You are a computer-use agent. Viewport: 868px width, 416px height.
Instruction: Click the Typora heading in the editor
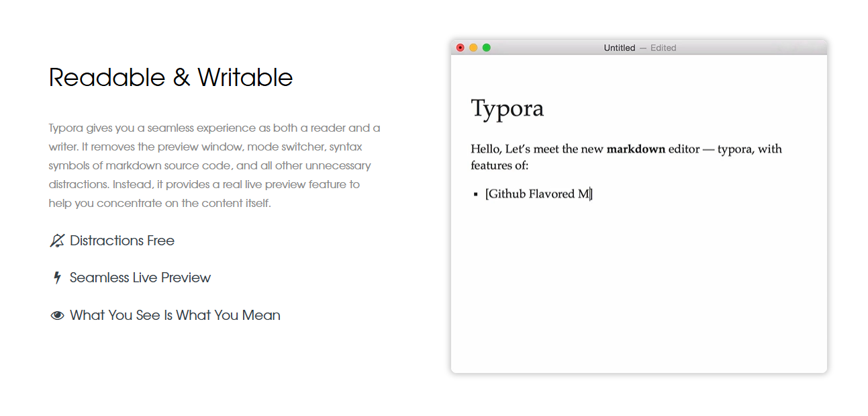click(508, 109)
